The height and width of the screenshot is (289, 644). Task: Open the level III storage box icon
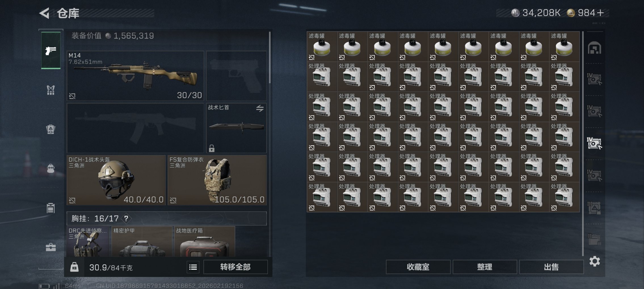coord(594,208)
